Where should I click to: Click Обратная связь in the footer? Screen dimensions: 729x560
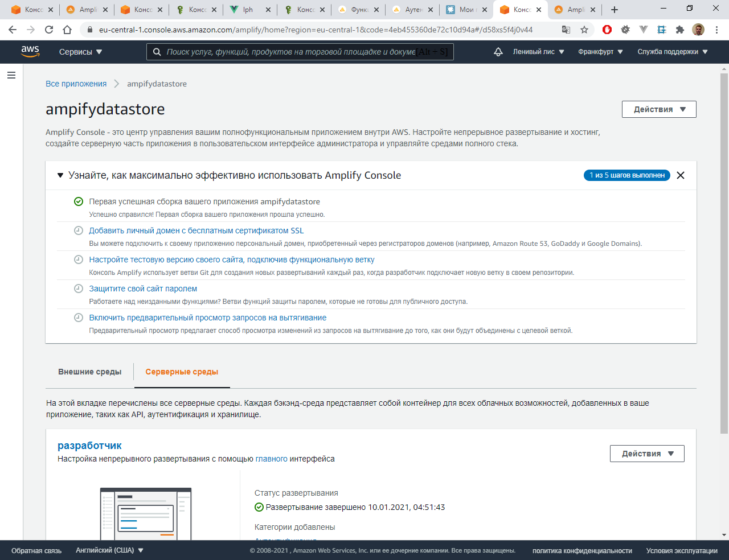coord(36,550)
